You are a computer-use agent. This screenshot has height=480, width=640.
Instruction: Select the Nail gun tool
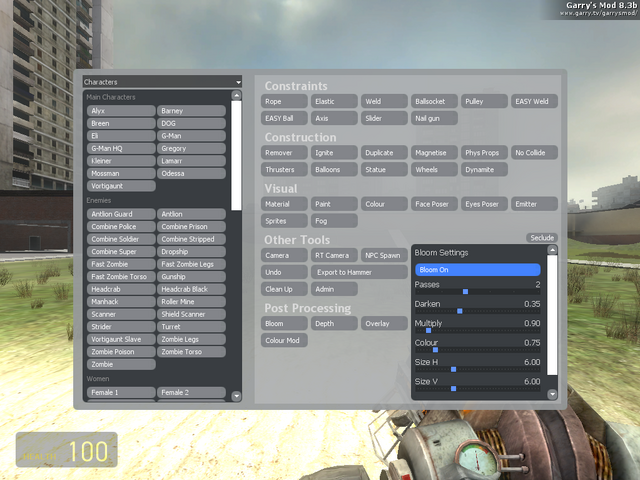[434, 118]
